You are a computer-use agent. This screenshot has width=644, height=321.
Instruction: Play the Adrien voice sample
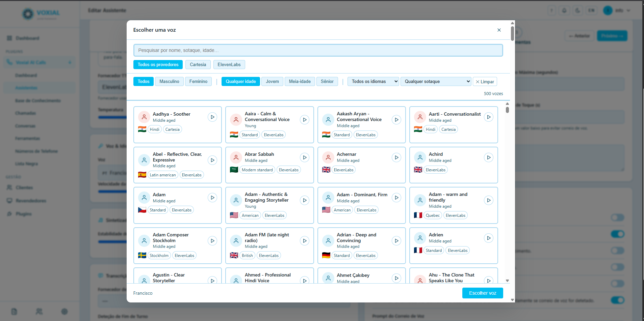[x=489, y=238]
